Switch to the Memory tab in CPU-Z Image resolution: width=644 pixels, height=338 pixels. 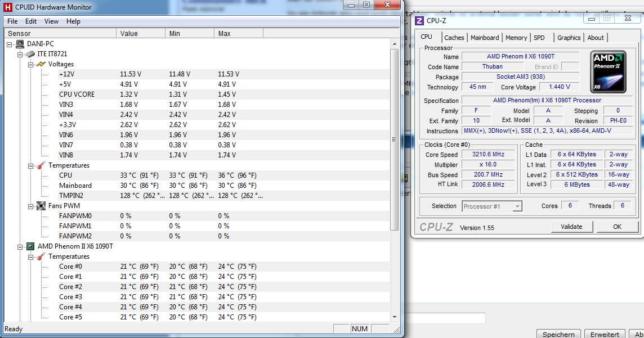pyautogui.click(x=516, y=38)
